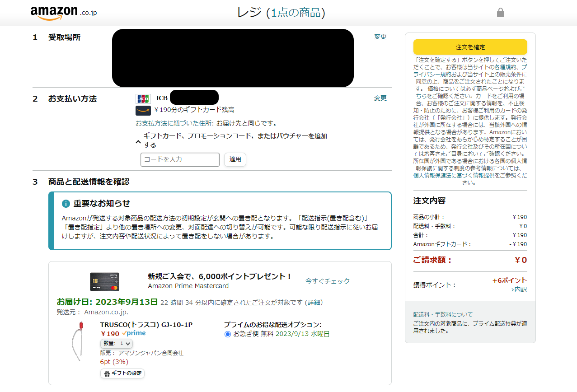Click the 6pt (3%) points text
Screen dimensions: 577x392
click(114, 362)
